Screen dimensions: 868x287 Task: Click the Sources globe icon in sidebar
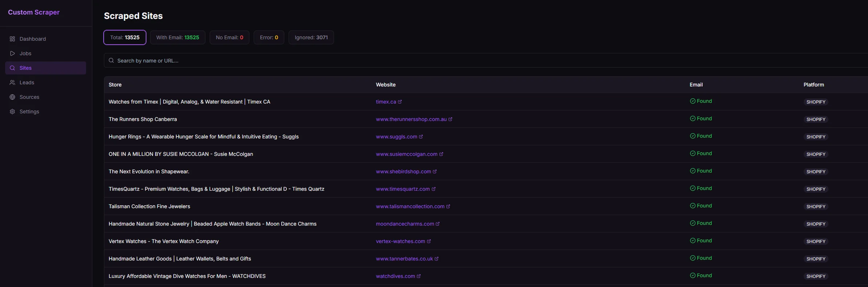[12, 97]
